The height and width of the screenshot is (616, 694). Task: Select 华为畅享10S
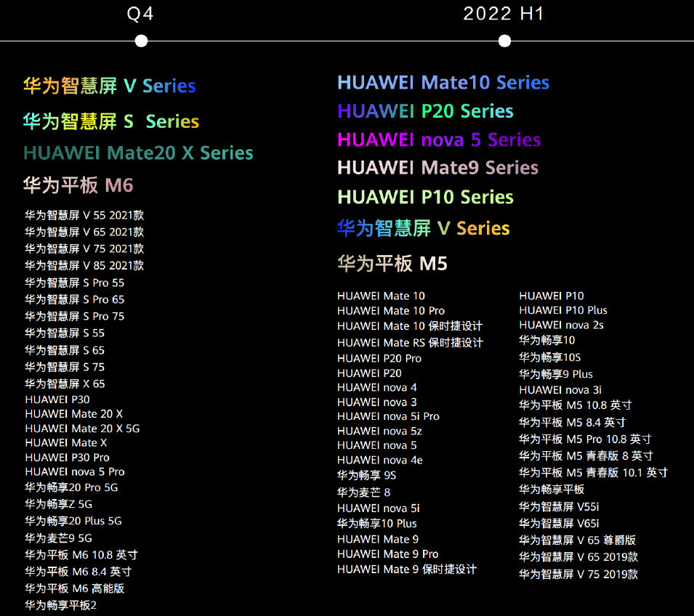(x=550, y=357)
